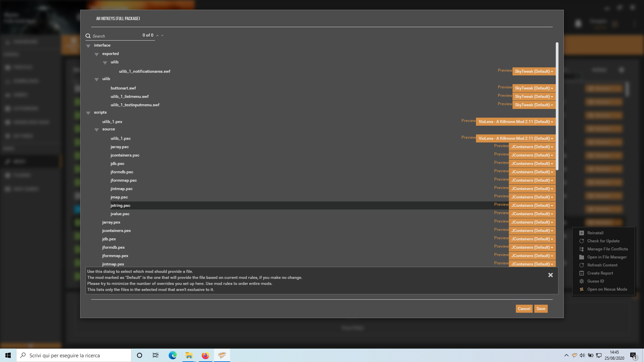Screen dimensions: 644x362
Task: Focus the Search input field
Action: tap(116, 36)
